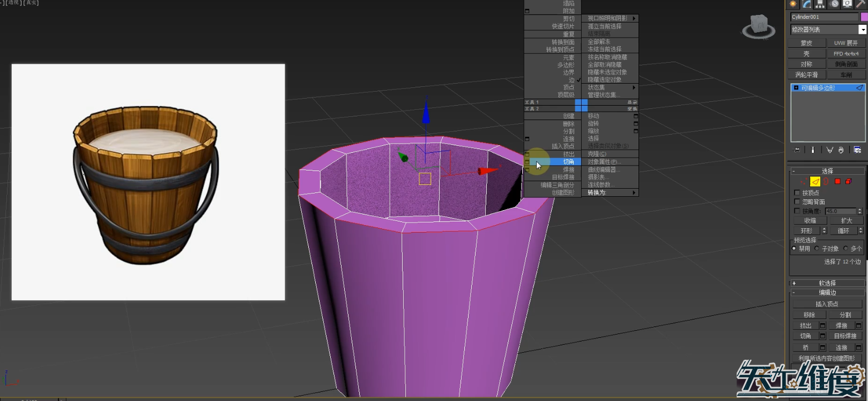This screenshot has width=868, height=401.
Task: Expand the 软选择 rollout
Action: pyautogui.click(x=827, y=283)
